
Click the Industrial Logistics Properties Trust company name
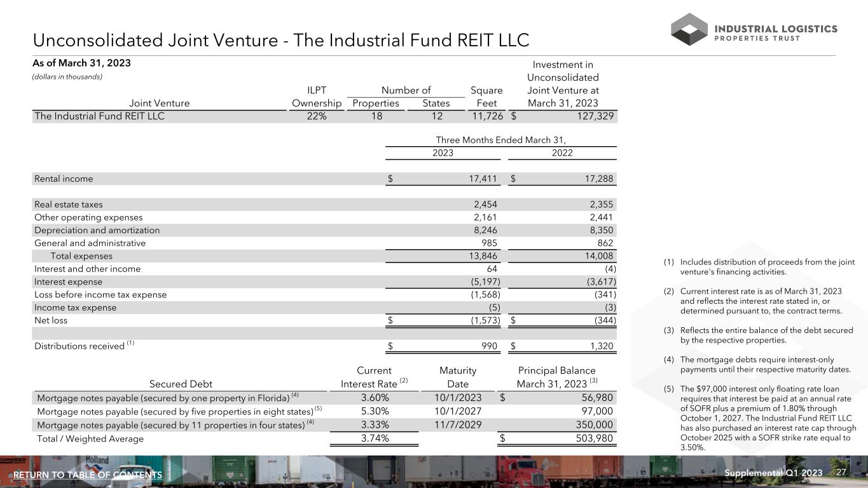776,33
